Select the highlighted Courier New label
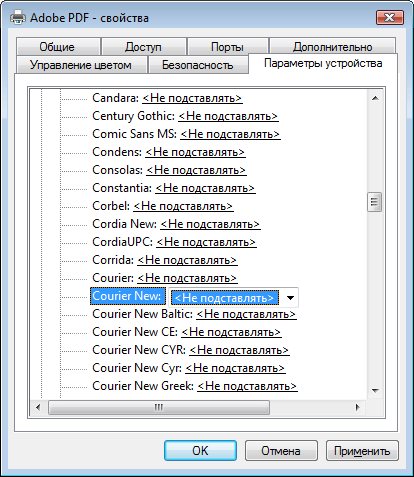 pyautogui.click(x=128, y=296)
